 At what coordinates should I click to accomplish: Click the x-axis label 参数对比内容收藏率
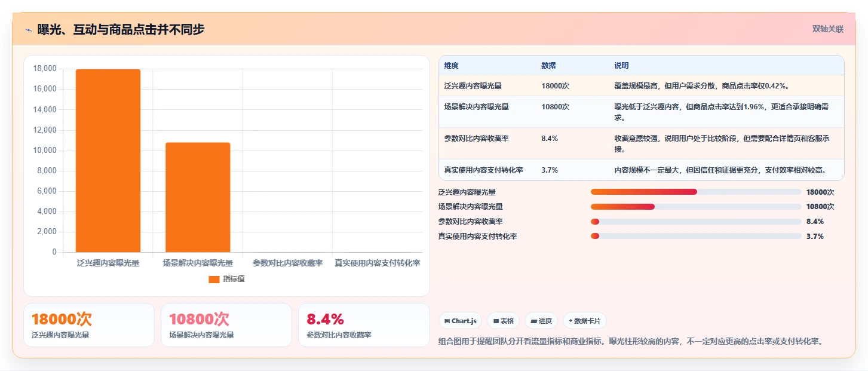287,263
